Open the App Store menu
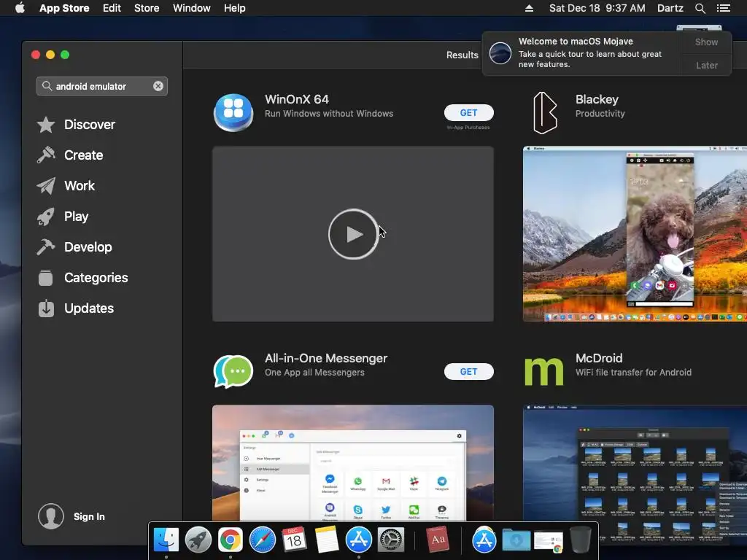747x560 pixels. pyautogui.click(x=64, y=8)
